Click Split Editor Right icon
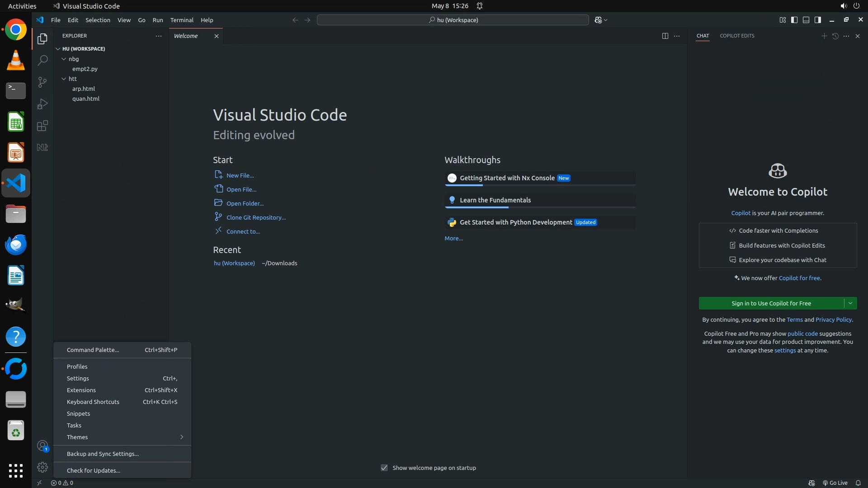This screenshot has height=488, width=868. [665, 36]
